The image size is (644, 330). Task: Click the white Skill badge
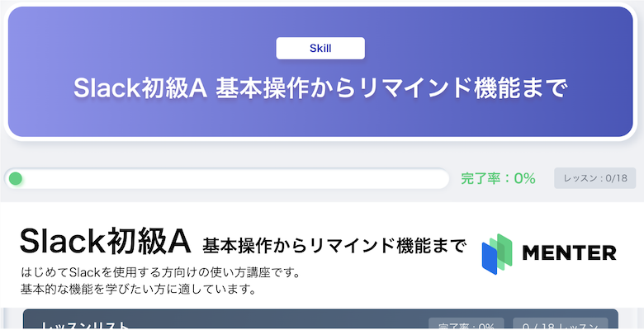(x=320, y=49)
